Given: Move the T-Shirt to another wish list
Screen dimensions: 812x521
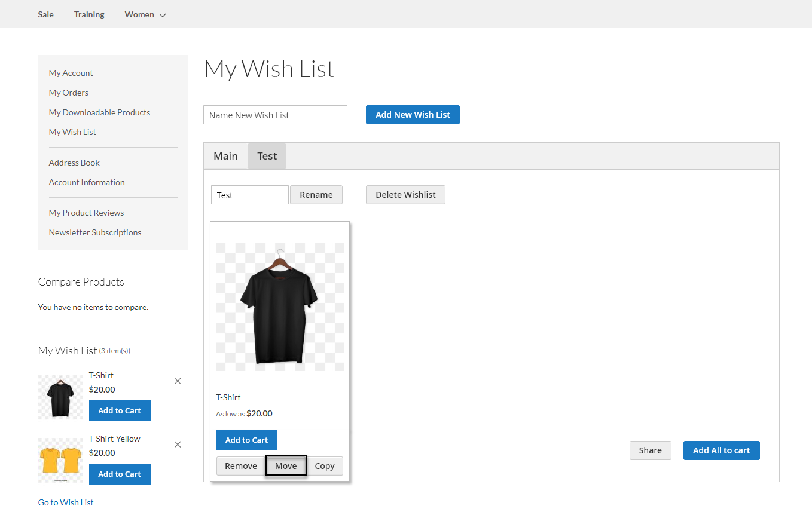Looking at the screenshot, I should (286, 466).
